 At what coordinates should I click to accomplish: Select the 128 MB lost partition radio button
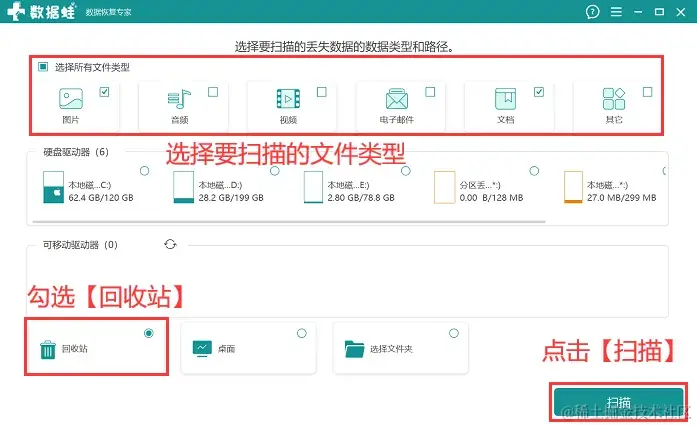(x=534, y=171)
